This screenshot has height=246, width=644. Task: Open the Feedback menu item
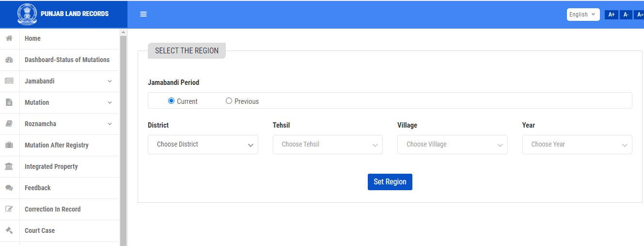click(x=60, y=188)
